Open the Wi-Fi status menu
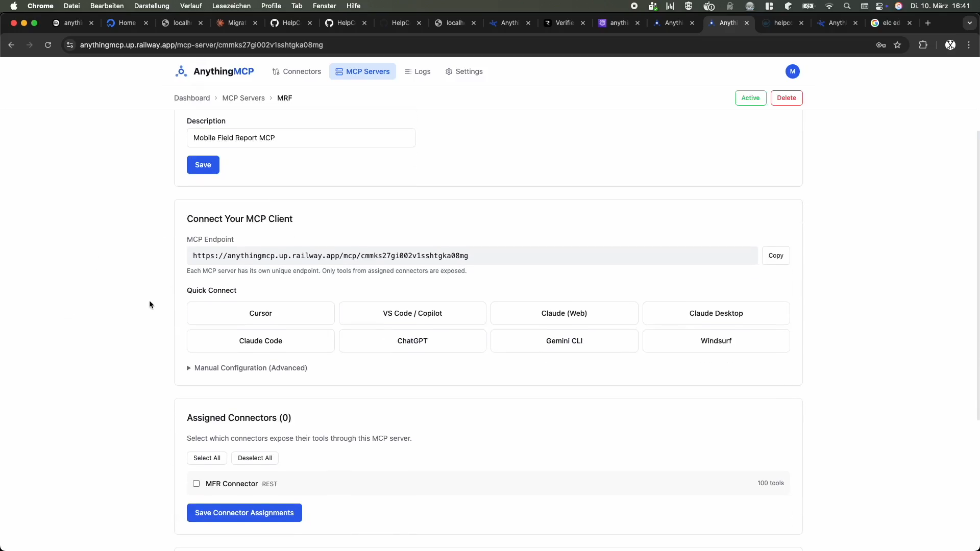980x551 pixels. 829,6
